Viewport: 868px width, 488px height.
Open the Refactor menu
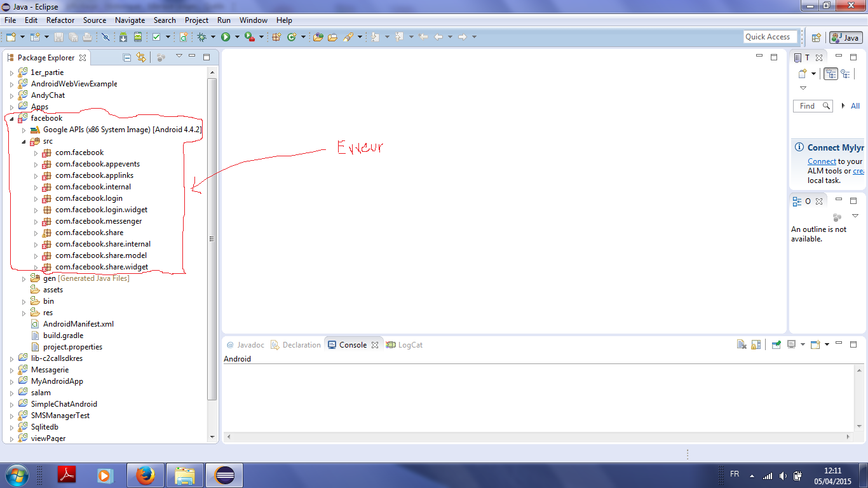[x=60, y=20]
